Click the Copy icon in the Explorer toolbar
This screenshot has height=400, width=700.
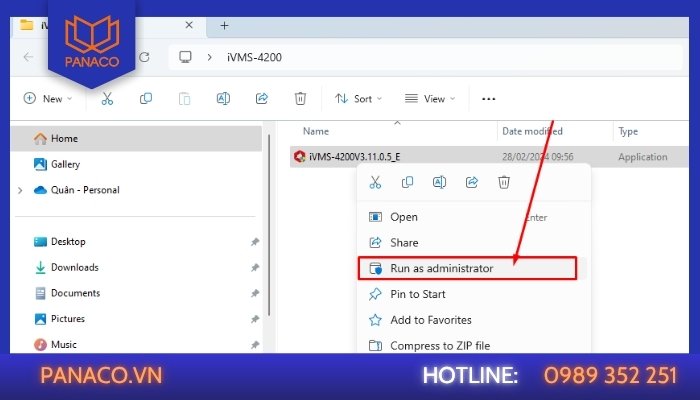pos(146,99)
